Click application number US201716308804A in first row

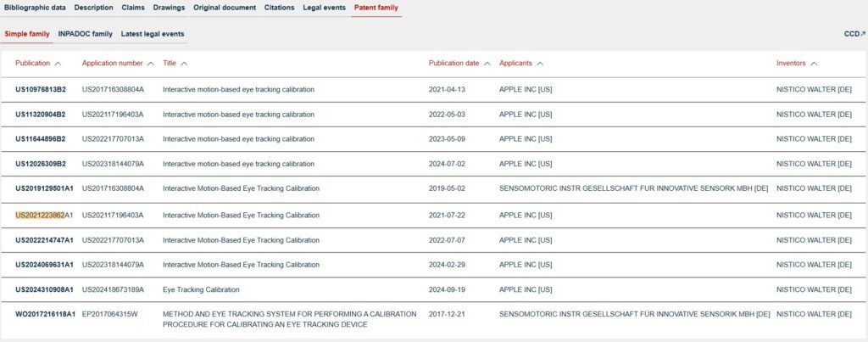[x=113, y=90]
